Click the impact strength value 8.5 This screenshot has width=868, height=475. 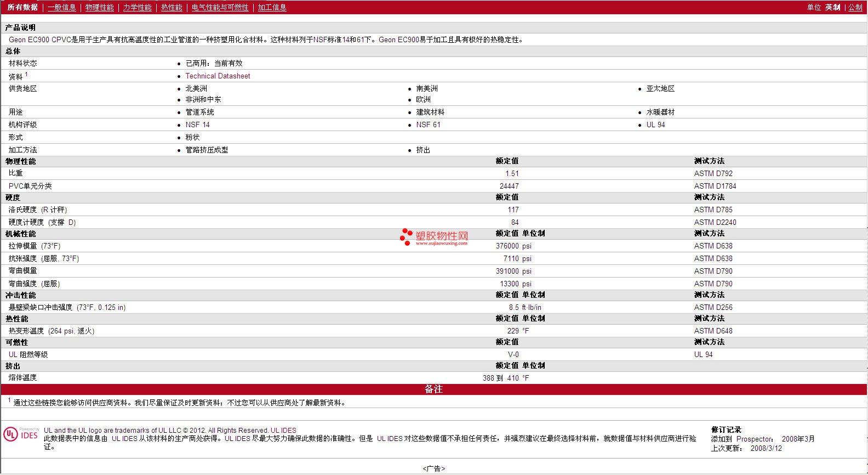click(513, 308)
